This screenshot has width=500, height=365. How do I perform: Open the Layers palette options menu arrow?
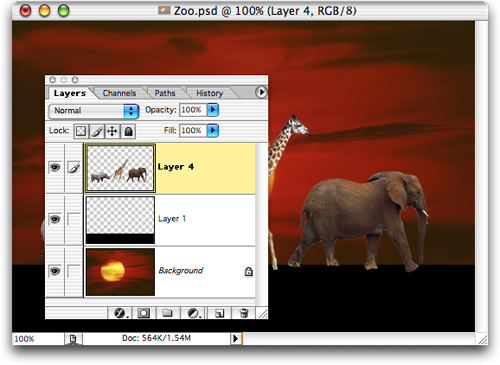pyautogui.click(x=261, y=92)
